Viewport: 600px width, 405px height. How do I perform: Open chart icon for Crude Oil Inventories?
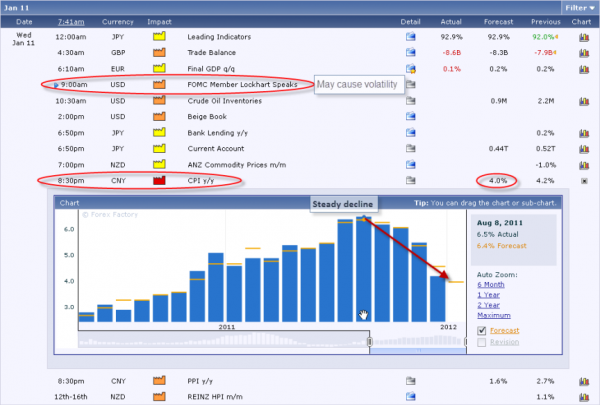(x=584, y=101)
